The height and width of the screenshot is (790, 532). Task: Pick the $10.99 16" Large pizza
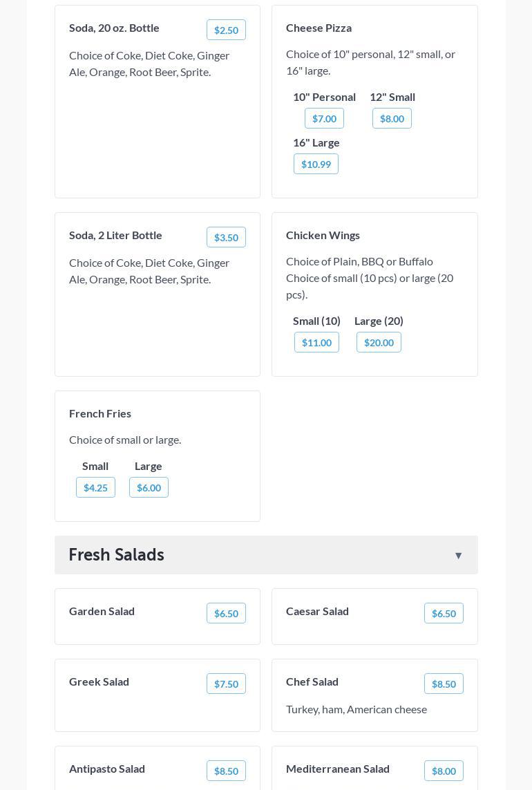point(316,164)
